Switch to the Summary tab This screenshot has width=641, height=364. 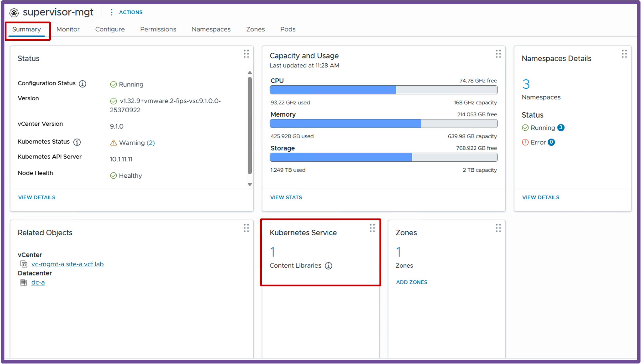(x=27, y=29)
